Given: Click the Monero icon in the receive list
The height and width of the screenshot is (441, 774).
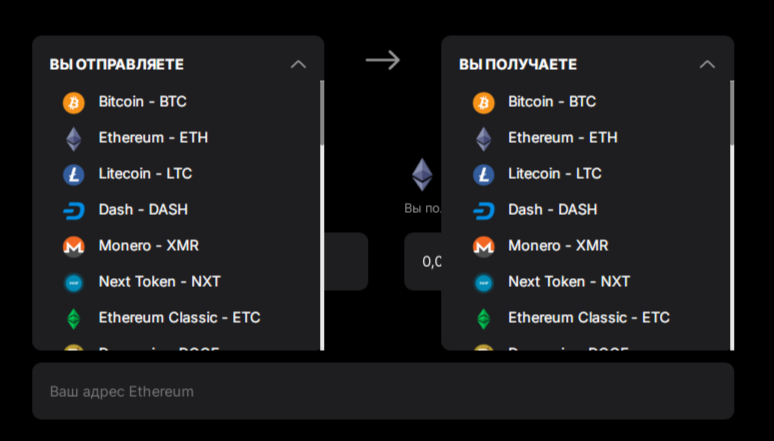Looking at the screenshot, I should 483,246.
